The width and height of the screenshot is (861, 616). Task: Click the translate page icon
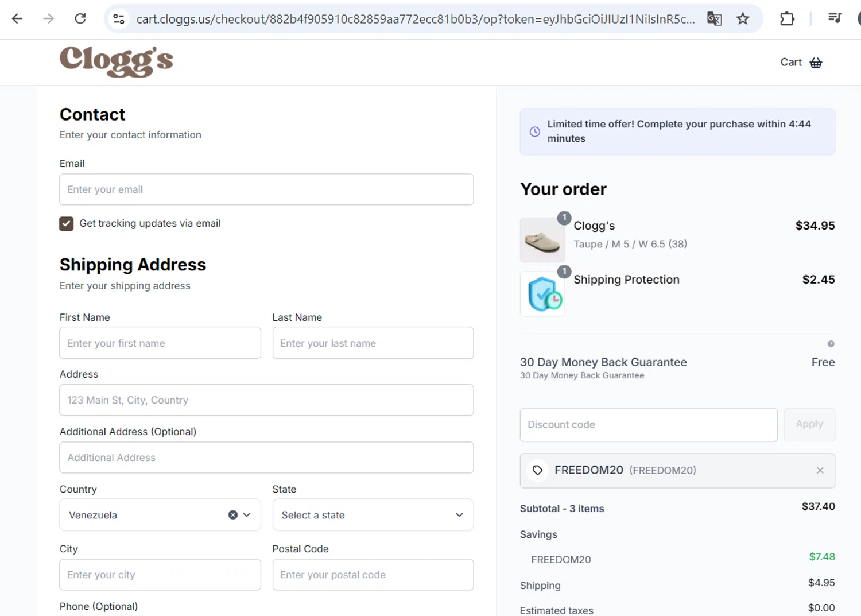714,19
